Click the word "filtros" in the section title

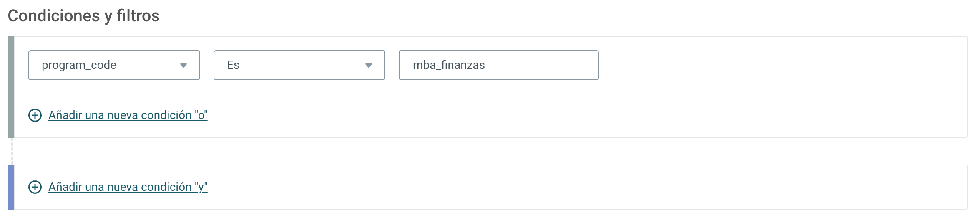[x=138, y=16]
